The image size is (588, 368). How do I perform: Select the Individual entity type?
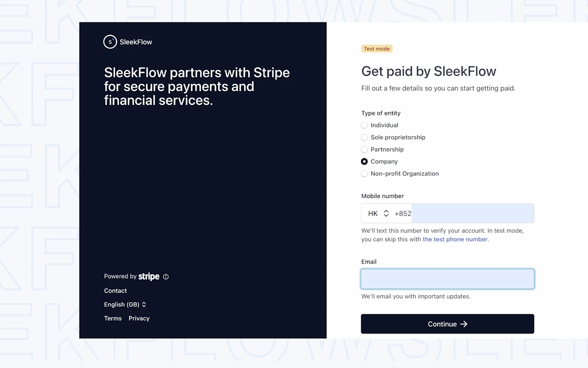click(364, 125)
